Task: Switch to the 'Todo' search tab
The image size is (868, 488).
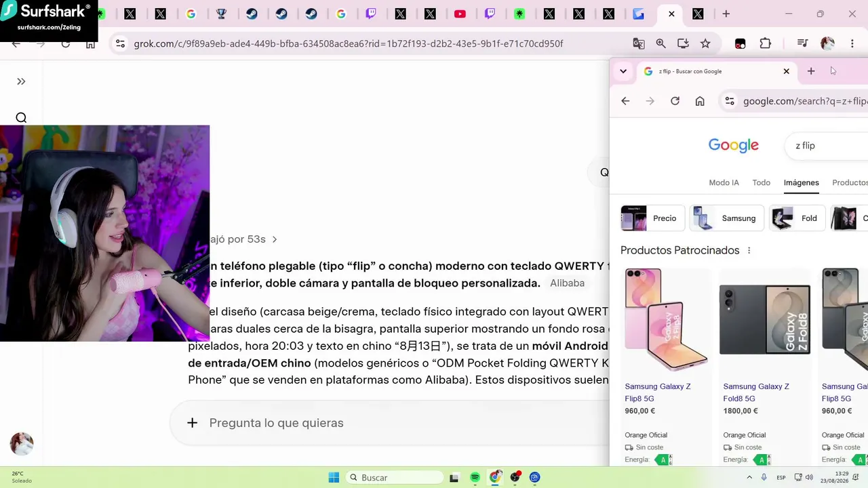Action: pyautogui.click(x=761, y=182)
